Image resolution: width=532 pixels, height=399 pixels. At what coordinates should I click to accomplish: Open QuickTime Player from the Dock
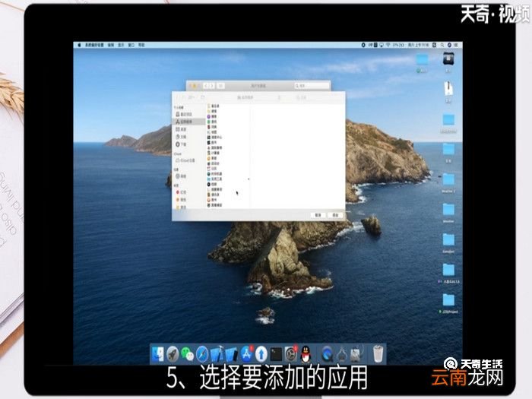(x=327, y=355)
